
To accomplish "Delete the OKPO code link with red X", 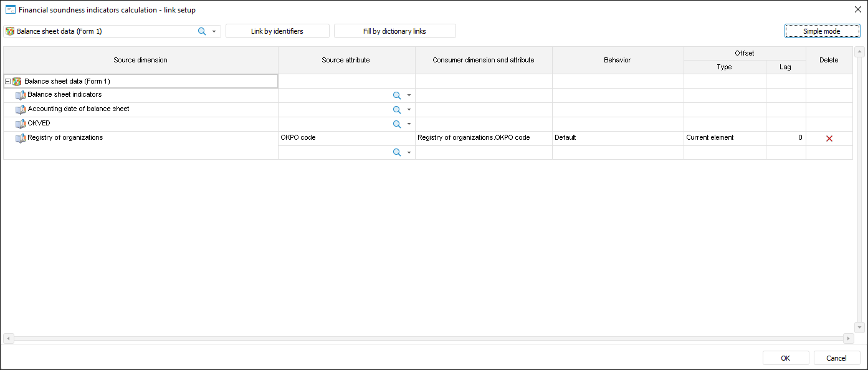I will point(829,139).
